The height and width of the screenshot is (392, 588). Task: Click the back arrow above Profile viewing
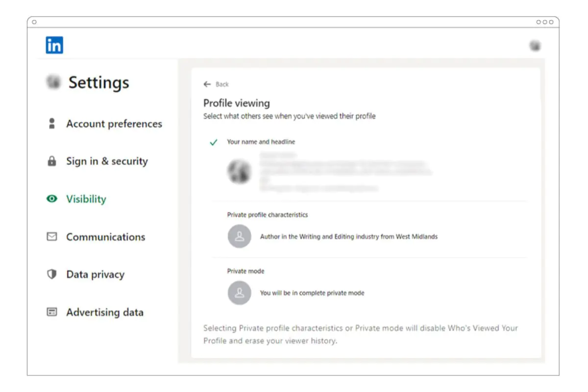tap(207, 84)
